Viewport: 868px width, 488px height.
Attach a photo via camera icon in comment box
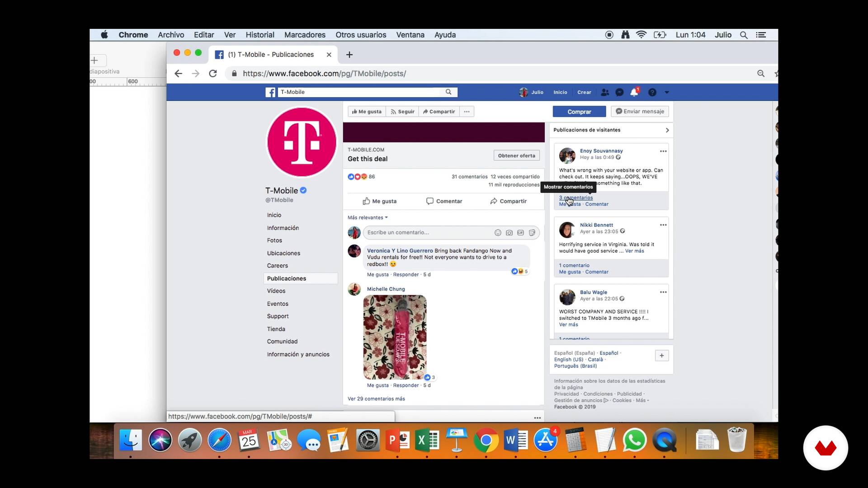click(509, 233)
